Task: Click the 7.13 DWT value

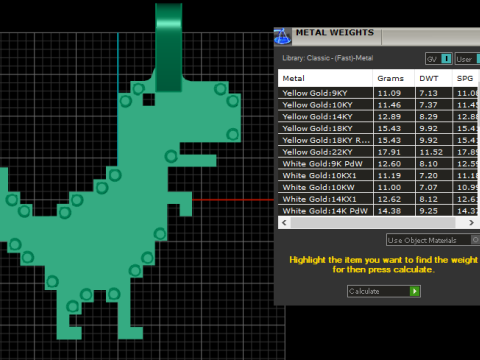Action: tap(428, 93)
